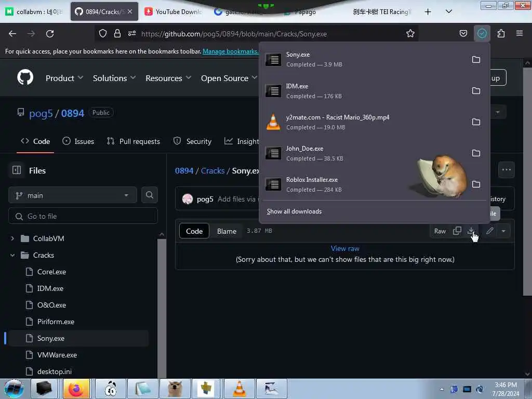Bookmark this page with the star icon

coord(410,34)
